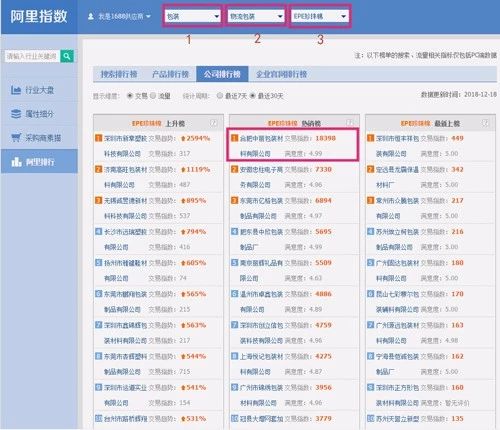Expand the 我是1688供应商 identity dropdown
The height and width of the screenshot is (430, 500).
[124, 16]
